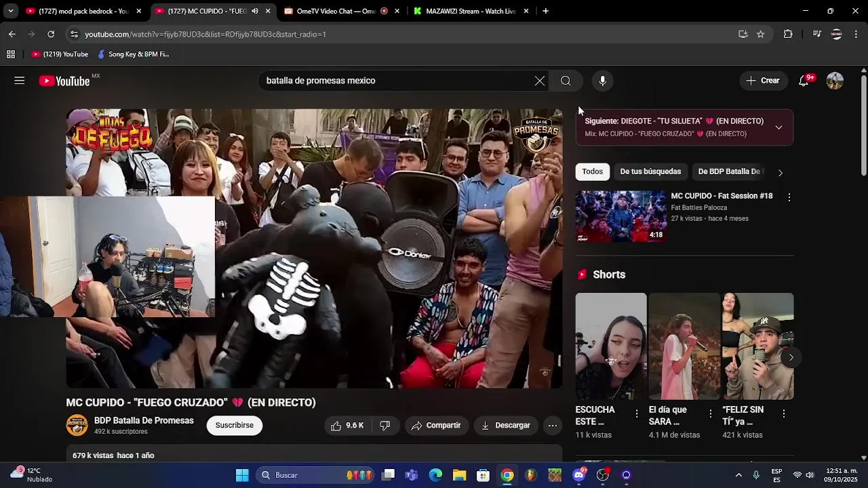Open the Chrome apps grid shortcut
The width and height of the screenshot is (868, 488).
11,54
